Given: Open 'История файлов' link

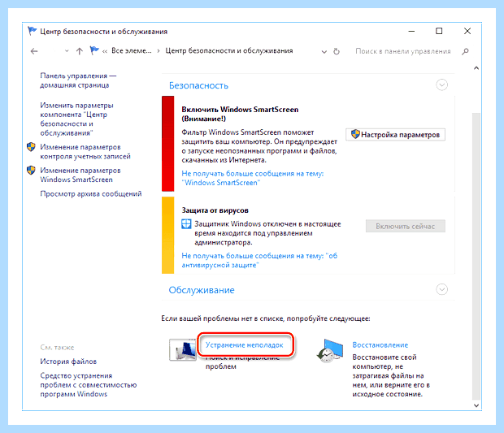Looking at the screenshot, I should tap(68, 362).
